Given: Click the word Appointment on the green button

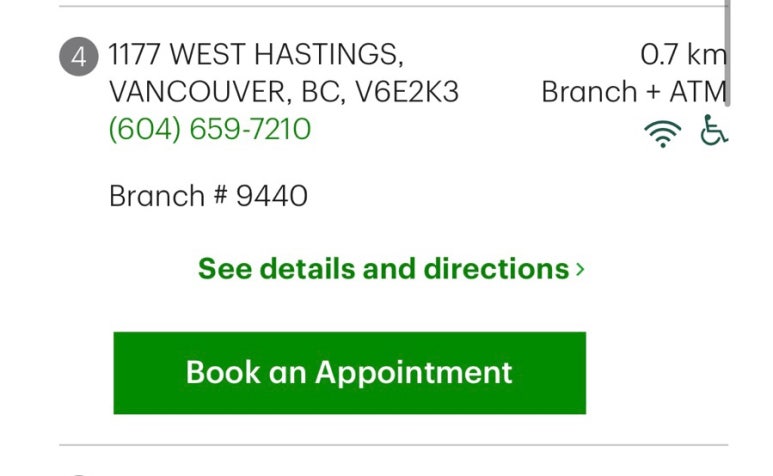Looking at the screenshot, I should 414,373.
